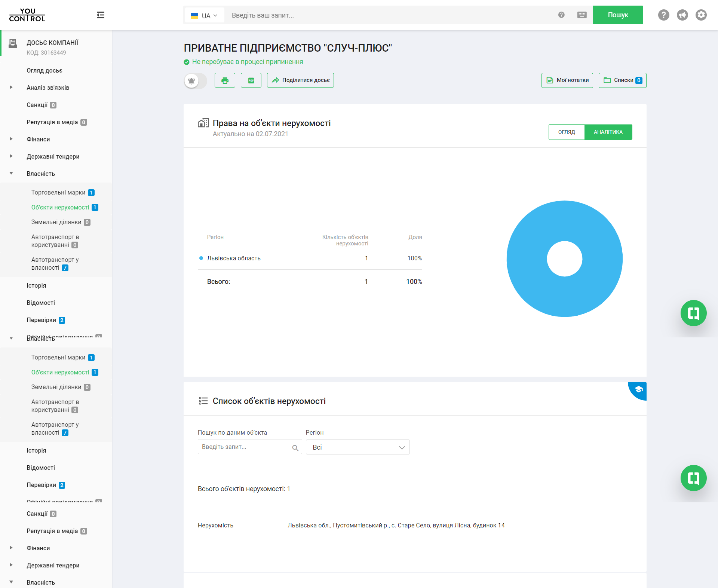Collapse the sidebar menu icon
This screenshot has height=588, width=718.
(x=100, y=15)
